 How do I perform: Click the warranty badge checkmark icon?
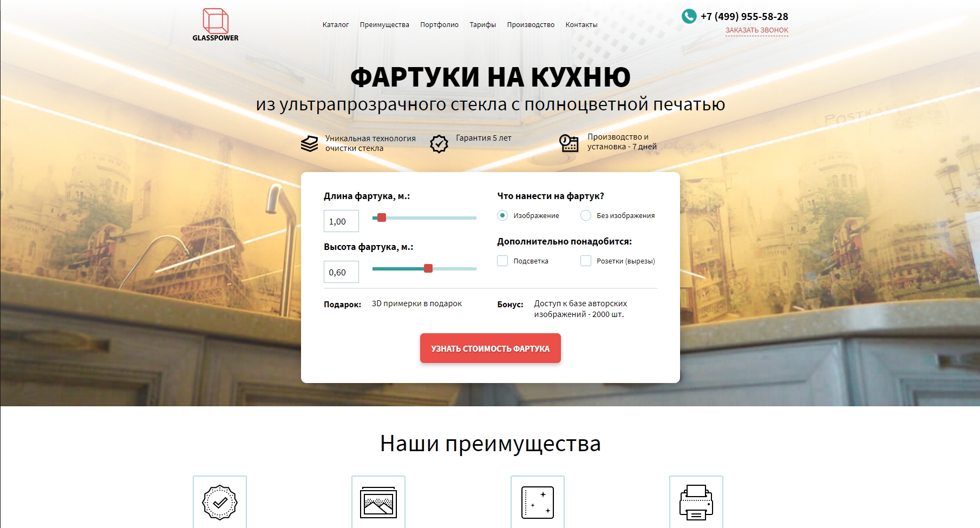(x=439, y=144)
